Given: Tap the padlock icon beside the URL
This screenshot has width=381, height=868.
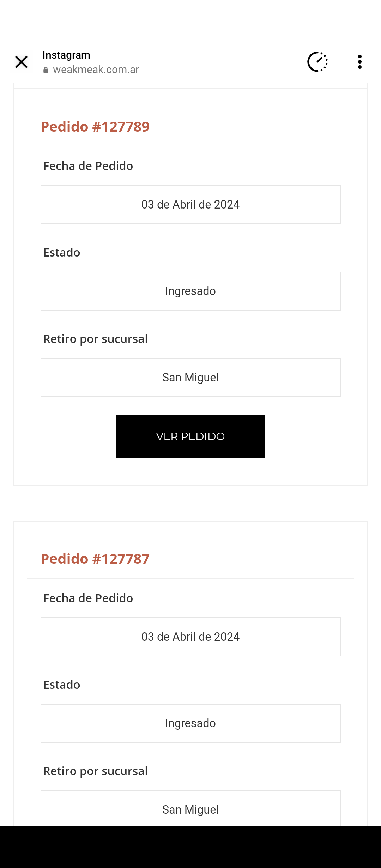Looking at the screenshot, I should point(46,70).
